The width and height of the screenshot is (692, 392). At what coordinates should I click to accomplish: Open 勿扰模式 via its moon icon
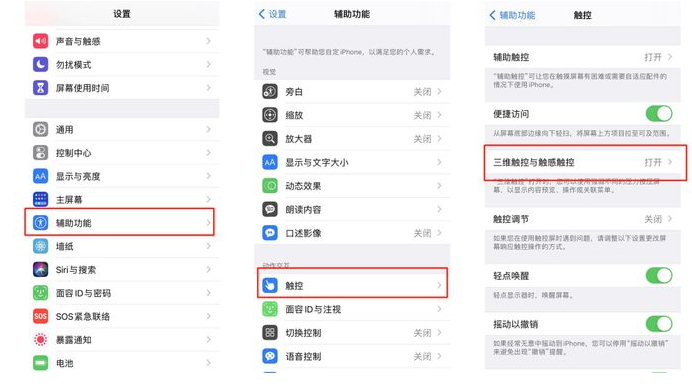pyautogui.click(x=41, y=64)
